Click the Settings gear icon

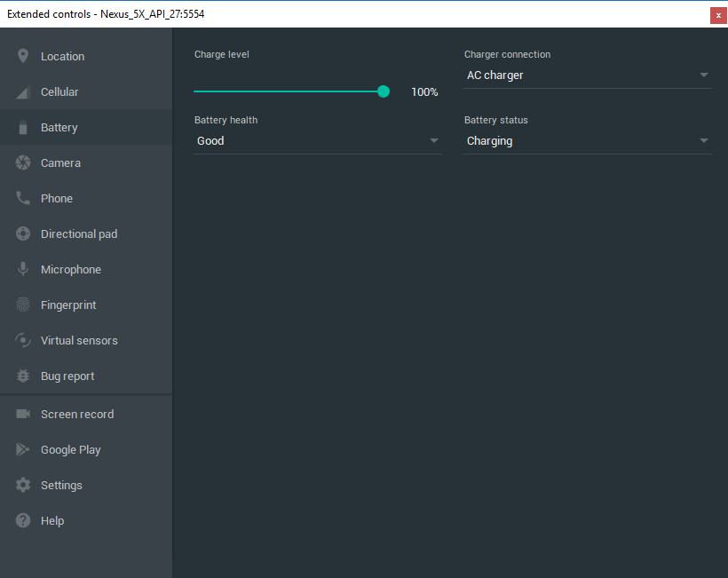point(23,485)
